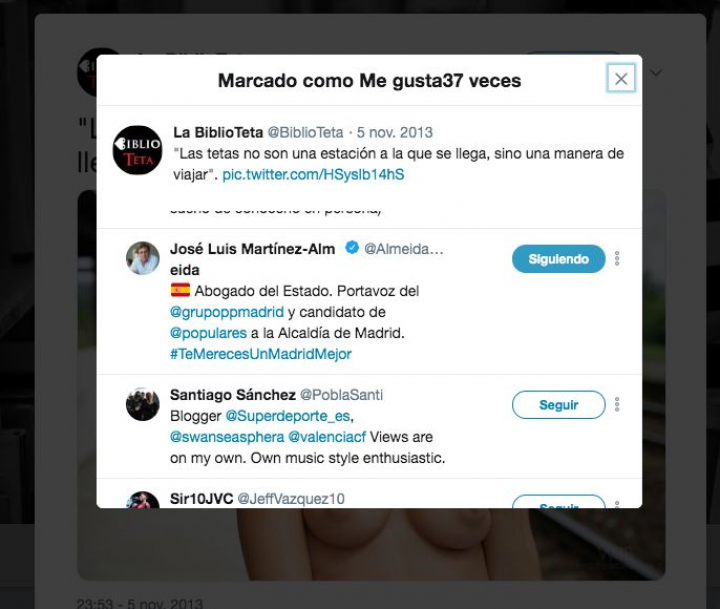Screen dimensions: 720x609
Task: Close the likes dialog with the X
Action: click(x=621, y=79)
